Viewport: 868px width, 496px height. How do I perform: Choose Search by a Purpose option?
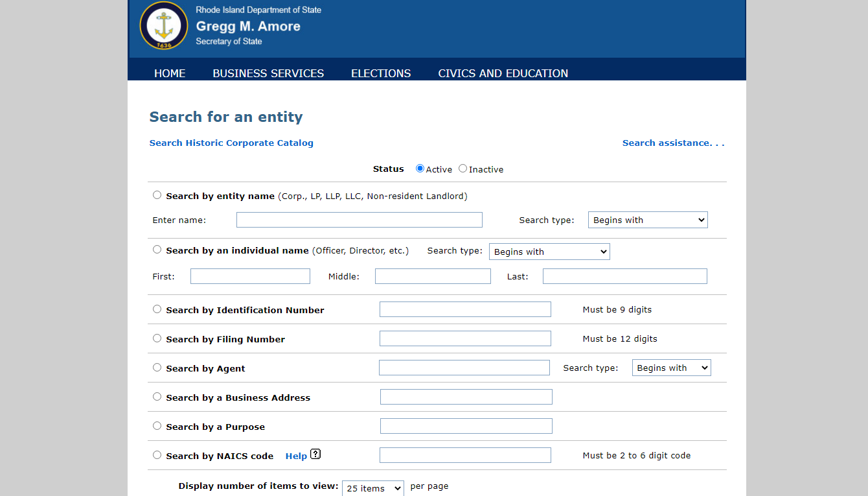157,426
